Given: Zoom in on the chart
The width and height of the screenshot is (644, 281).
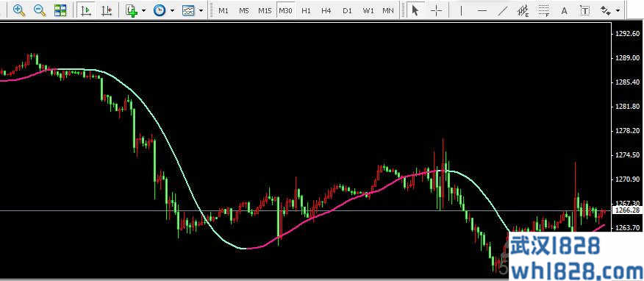Looking at the screenshot, I should [x=19, y=10].
